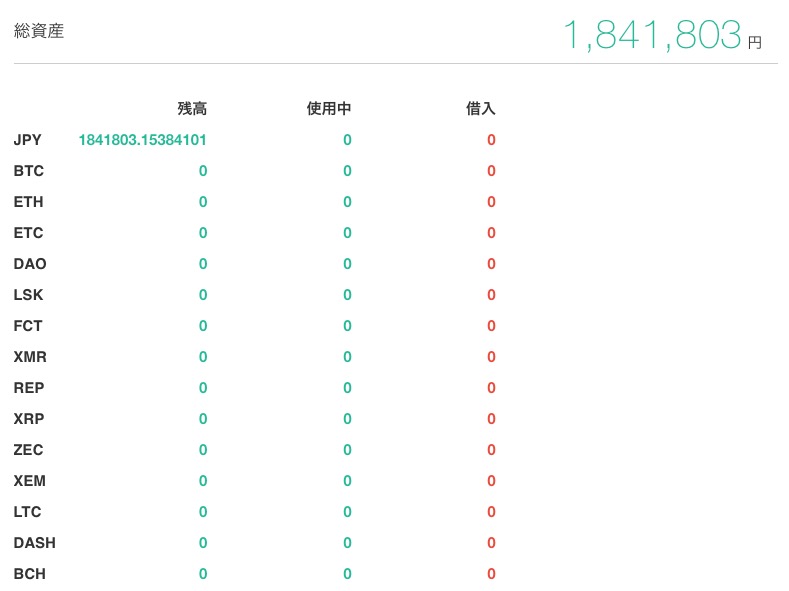Click the BCH currency label
789x591 pixels.
[30, 574]
